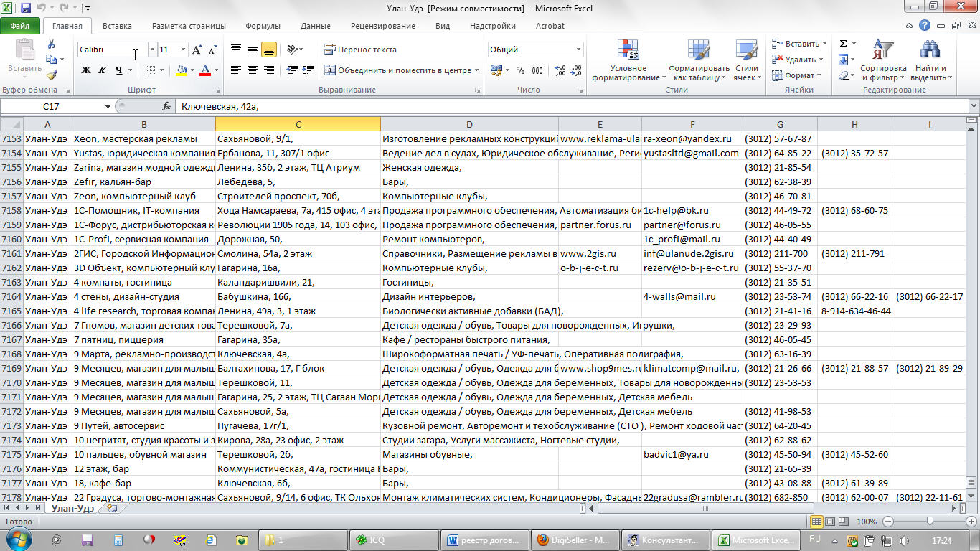Switch to Формулы ribbon tab
Screen dimensions: 980x551
pos(263,26)
